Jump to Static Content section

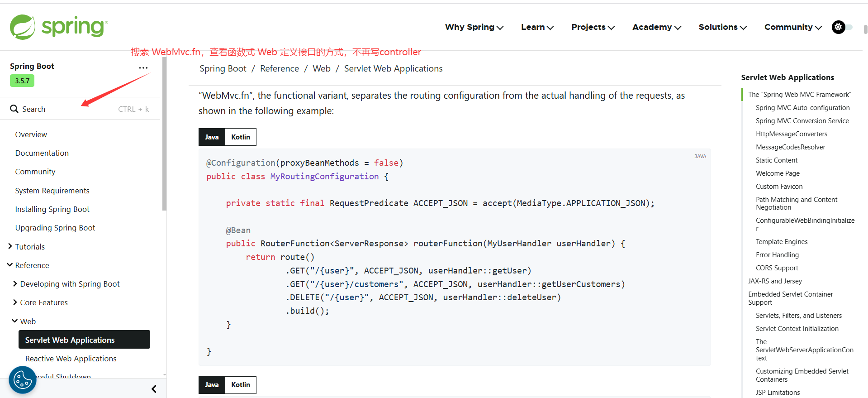tap(777, 160)
